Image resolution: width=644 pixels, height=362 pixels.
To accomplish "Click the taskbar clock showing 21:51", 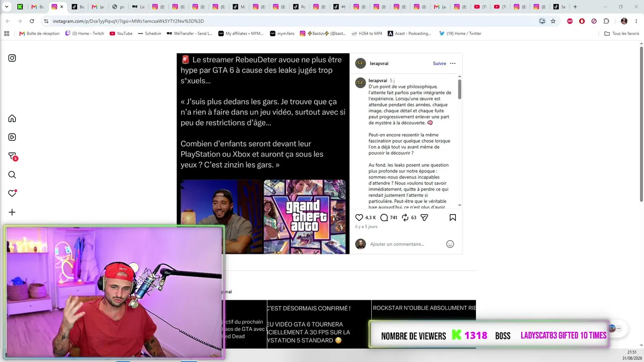I will coord(632,352).
